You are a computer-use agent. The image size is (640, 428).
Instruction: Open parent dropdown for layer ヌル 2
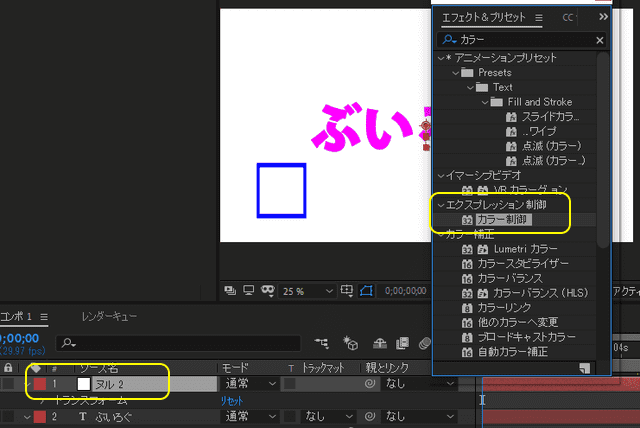419,384
